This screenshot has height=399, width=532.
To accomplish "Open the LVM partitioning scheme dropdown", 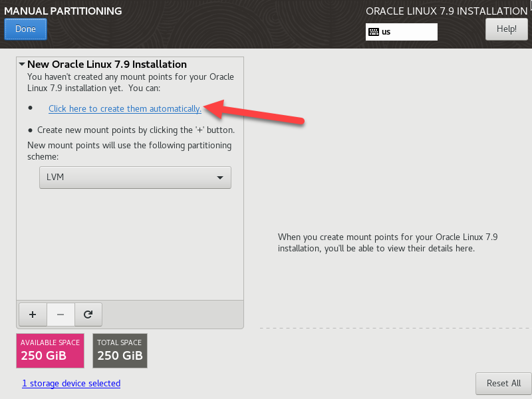I will click(x=134, y=178).
